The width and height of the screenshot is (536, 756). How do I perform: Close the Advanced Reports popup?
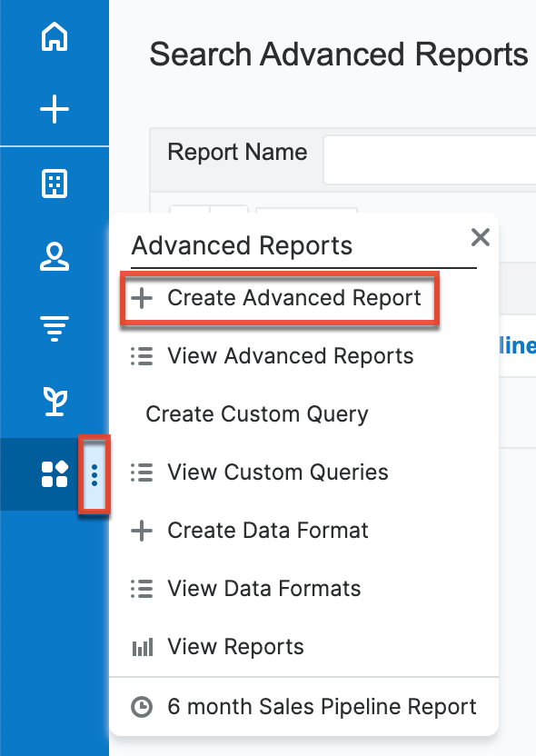[481, 237]
